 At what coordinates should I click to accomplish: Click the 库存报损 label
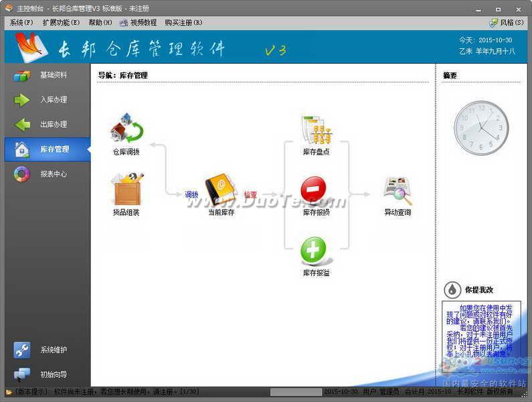click(317, 212)
